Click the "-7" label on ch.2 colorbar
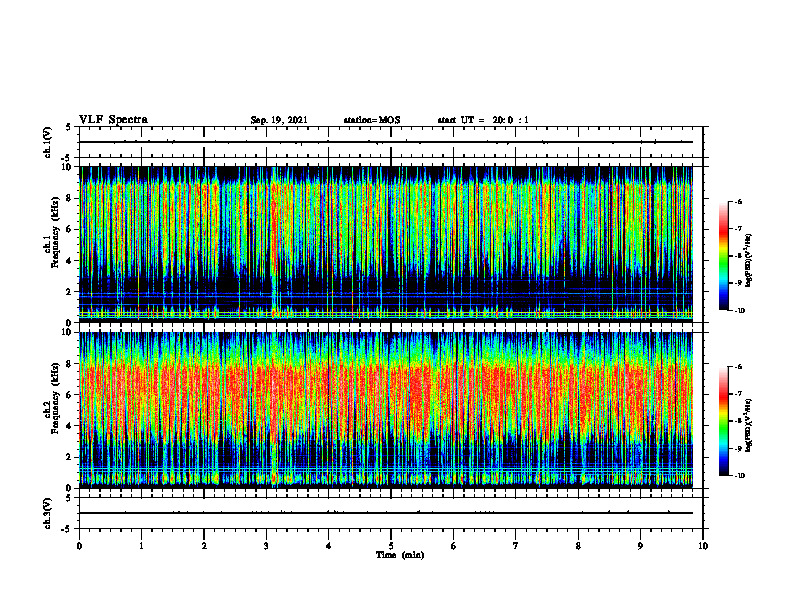Viewport: 792px width, 612px height. point(738,394)
